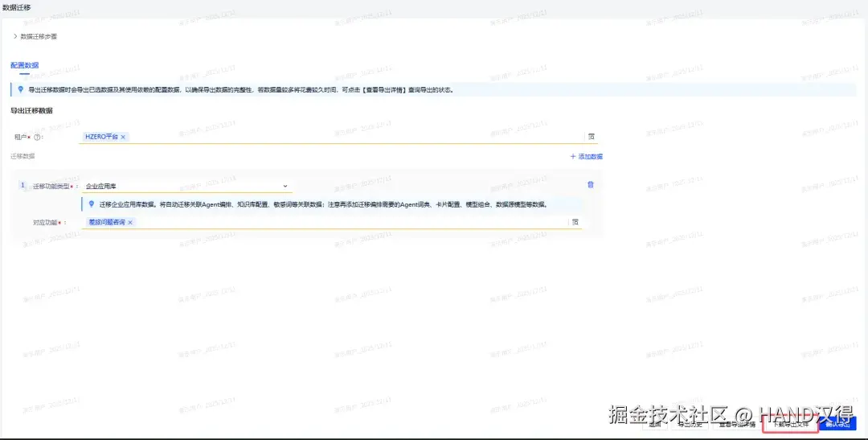Open the tenant lookup list icon
This screenshot has width=868, height=440.
click(592, 136)
